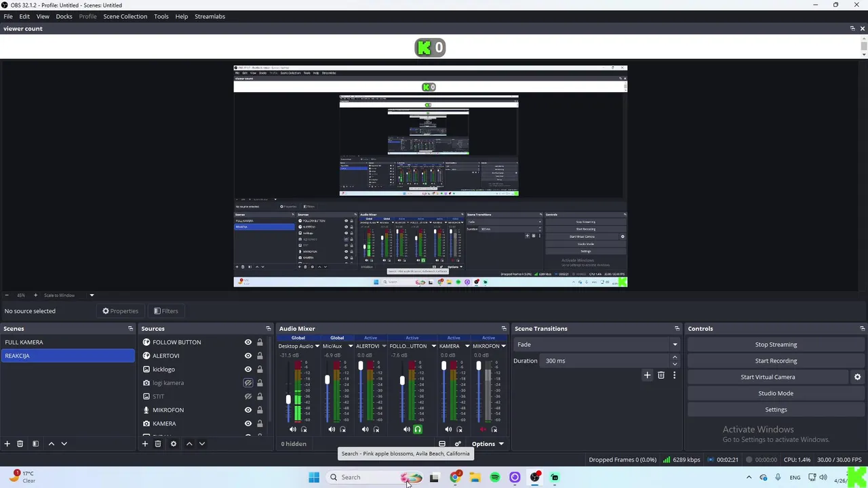
Task: Open the Settings button in Controls
Action: pos(776,409)
